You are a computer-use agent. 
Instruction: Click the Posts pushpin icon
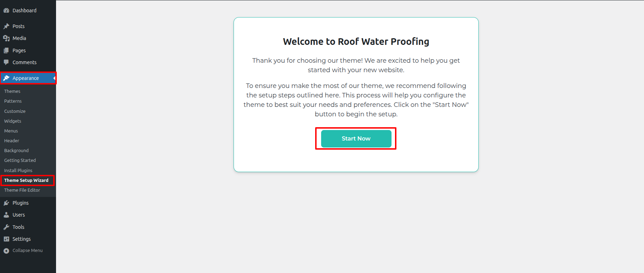pyautogui.click(x=6, y=26)
